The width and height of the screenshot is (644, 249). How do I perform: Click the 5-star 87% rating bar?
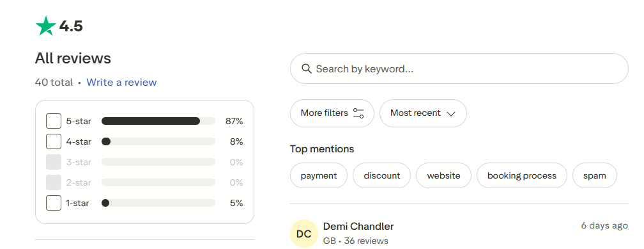(x=158, y=121)
